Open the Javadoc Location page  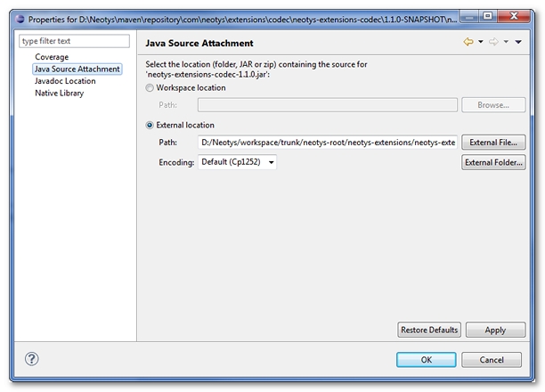pyautogui.click(x=65, y=81)
